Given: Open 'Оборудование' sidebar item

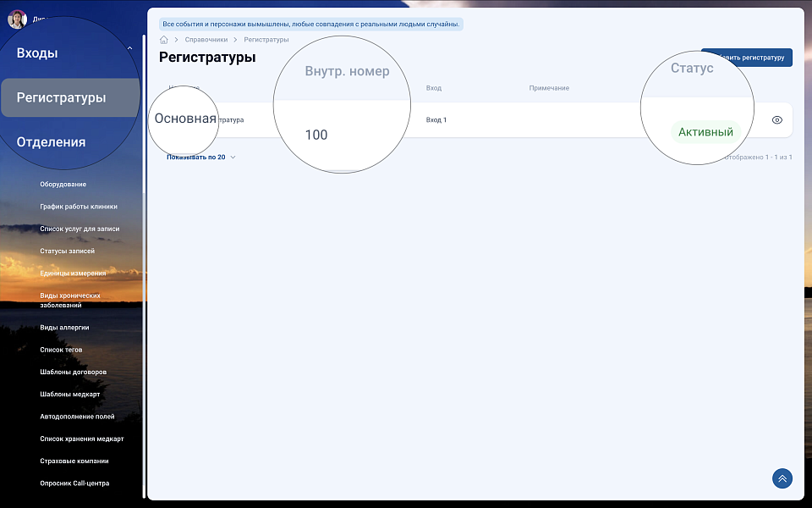Looking at the screenshot, I should pyautogui.click(x=63, y=184).
